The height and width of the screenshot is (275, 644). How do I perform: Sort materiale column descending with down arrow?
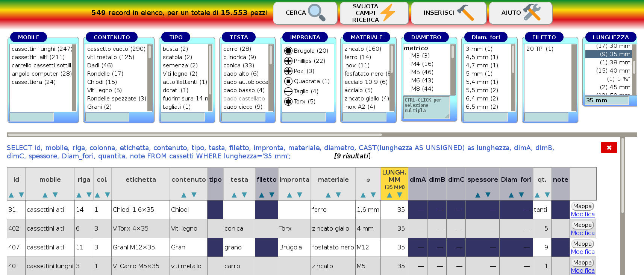pos(338,195)
